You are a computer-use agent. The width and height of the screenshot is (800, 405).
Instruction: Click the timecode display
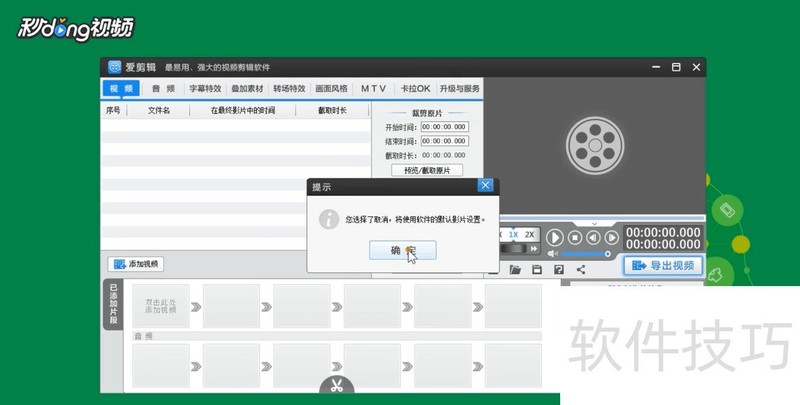663,238
